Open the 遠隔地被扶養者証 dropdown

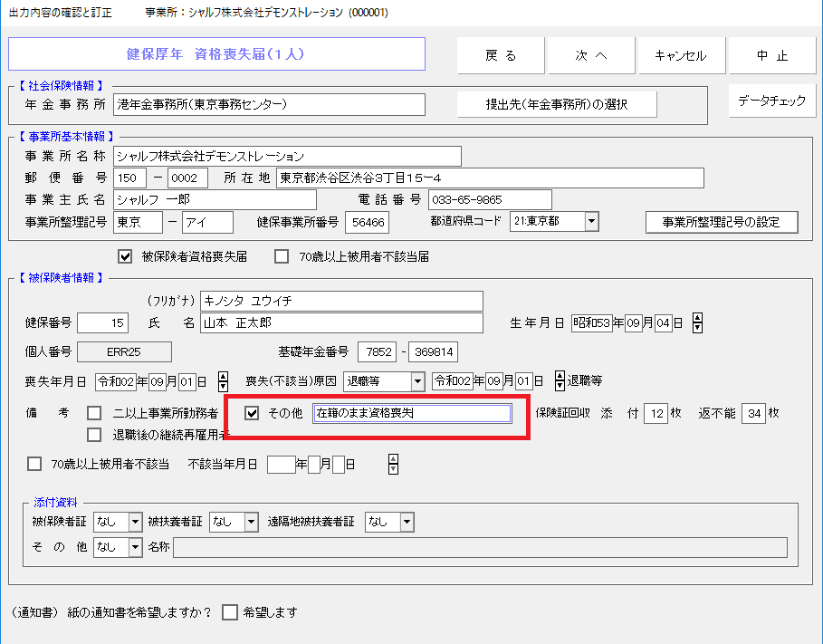pos(407,522)
